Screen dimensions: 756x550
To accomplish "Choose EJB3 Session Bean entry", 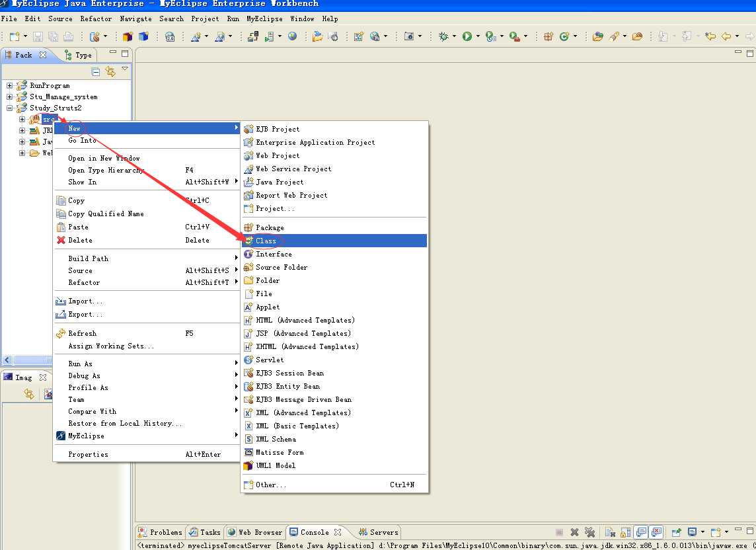I will [x=334, y=373].
